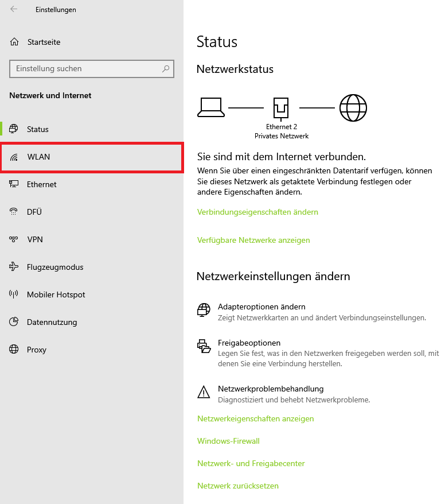Click Verbindungseigenschaften ändern link

pyautogui.click(x=257, y=212)
